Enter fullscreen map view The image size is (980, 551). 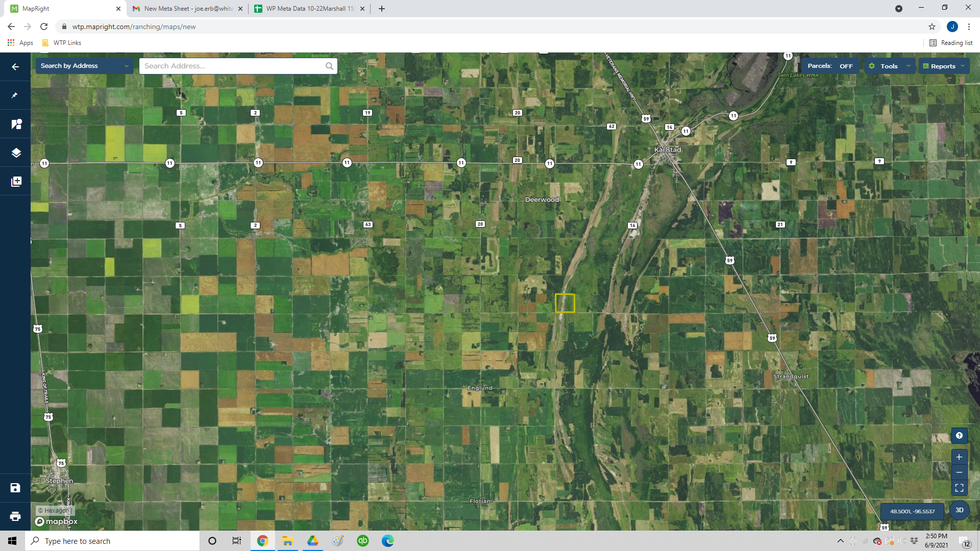(x=959, y=488)
